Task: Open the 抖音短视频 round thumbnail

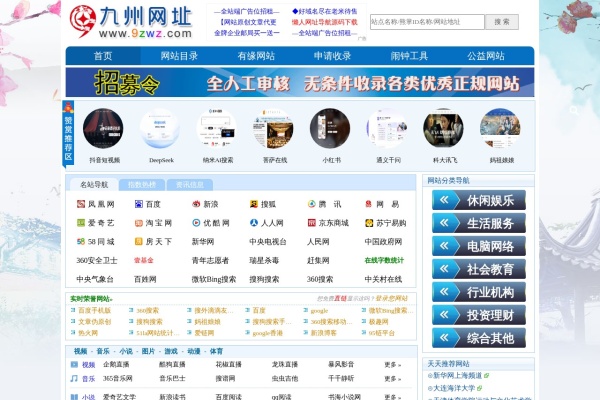Action: 103,128
